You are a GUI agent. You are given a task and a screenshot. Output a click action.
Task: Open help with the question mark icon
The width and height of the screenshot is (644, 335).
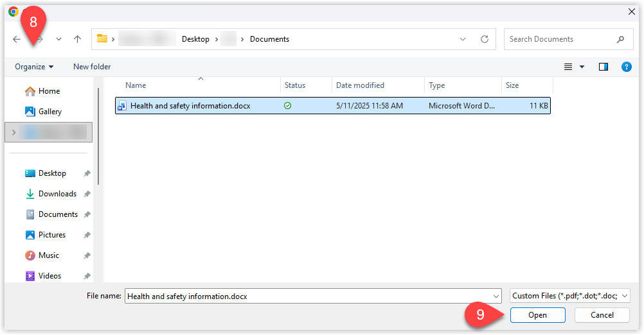[627, 67]
